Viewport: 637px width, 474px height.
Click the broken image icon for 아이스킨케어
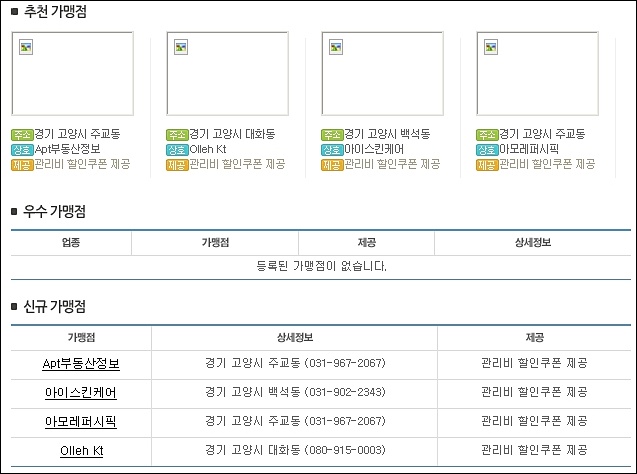[x=336, y=47]
